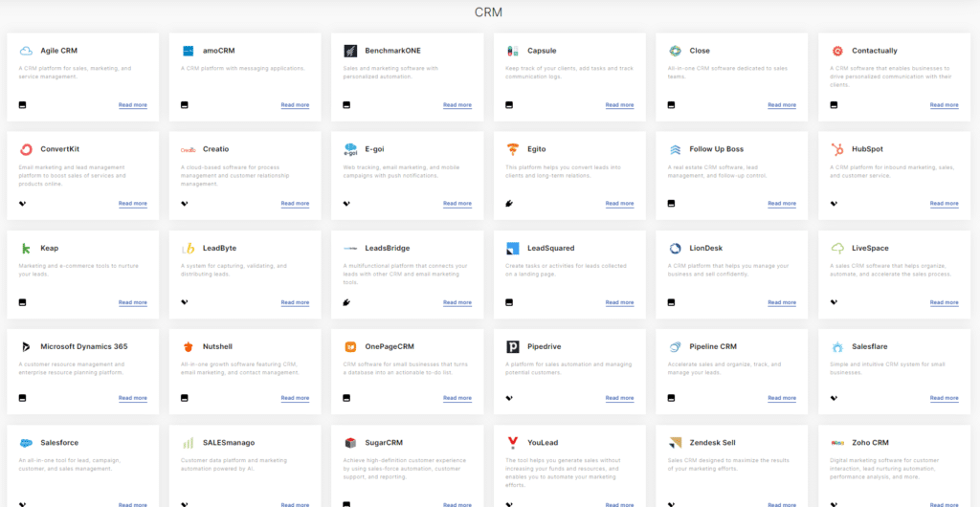Image resolution: width=980 pixels, height=507 pixels.
Task: Click the E-goi logo icon
Action: pos(350,149)
